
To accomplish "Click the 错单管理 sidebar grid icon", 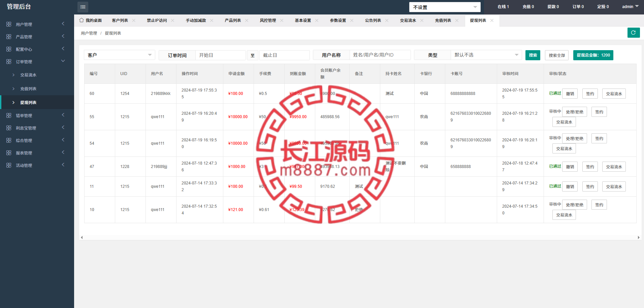I will 9,115.
